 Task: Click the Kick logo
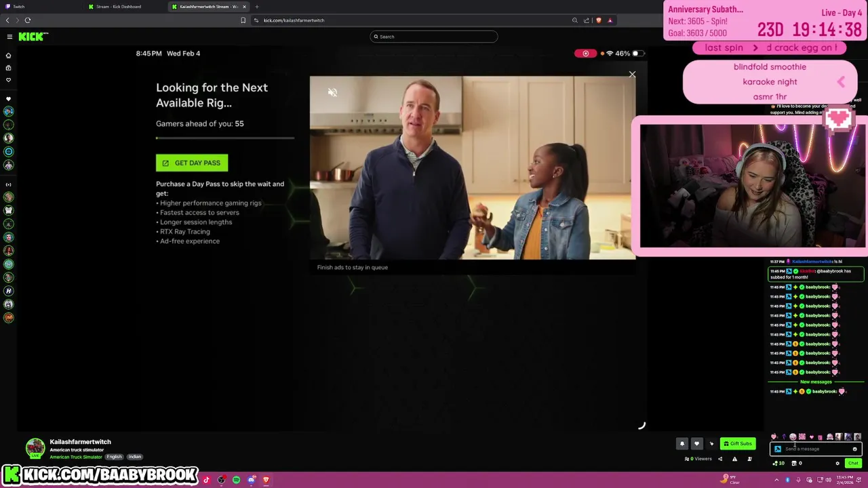pos(32,37)
